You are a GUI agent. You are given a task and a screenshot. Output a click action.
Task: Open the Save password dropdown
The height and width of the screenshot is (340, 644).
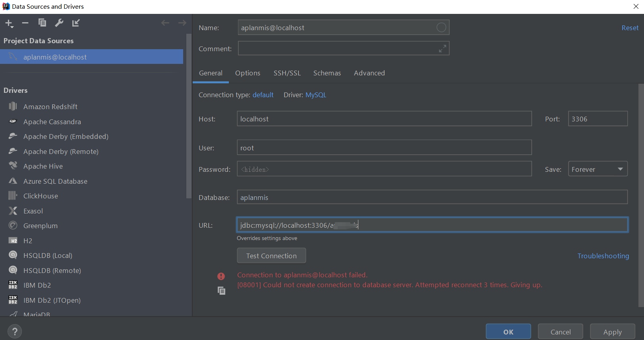598,169
